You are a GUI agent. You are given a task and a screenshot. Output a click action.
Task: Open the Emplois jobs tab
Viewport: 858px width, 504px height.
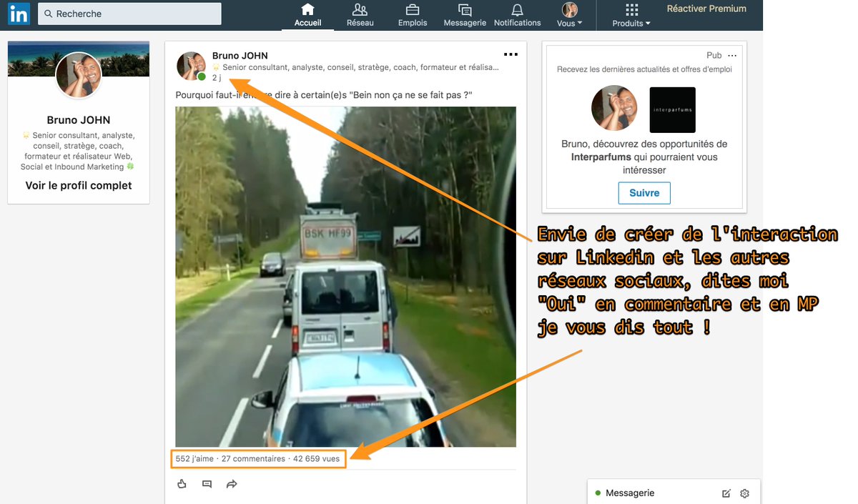point(413,15)
